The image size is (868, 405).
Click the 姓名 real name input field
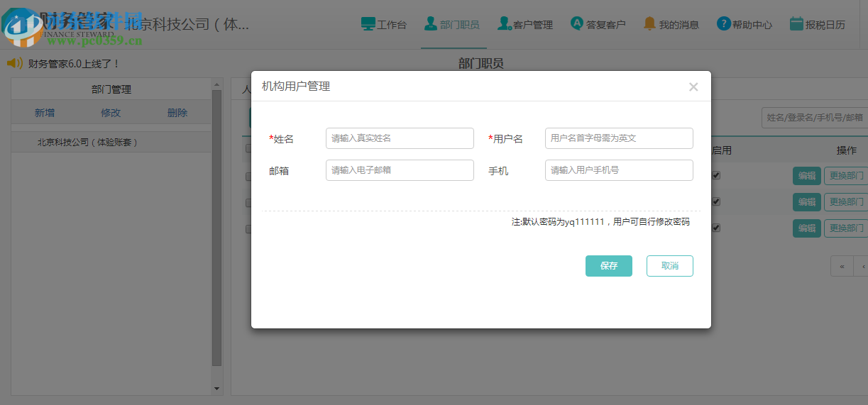(x=400, y=138)
